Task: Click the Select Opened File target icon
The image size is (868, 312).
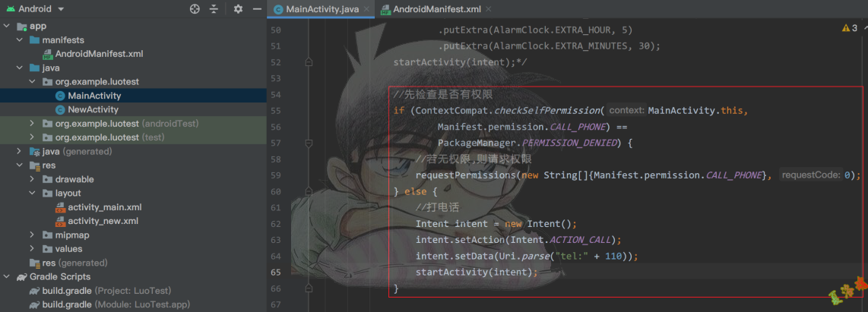Action: click(195, 9)
